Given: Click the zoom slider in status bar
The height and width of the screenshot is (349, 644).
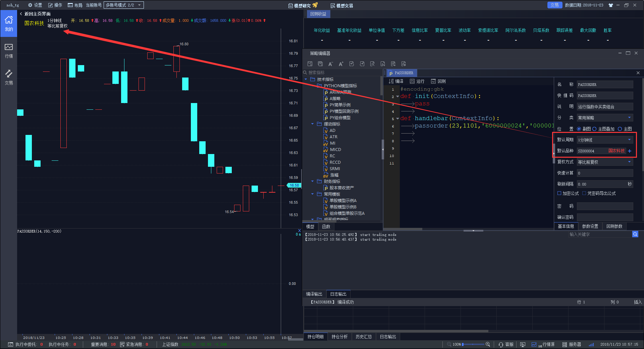Looking at the screenshot, I should (x=473, y=344).
